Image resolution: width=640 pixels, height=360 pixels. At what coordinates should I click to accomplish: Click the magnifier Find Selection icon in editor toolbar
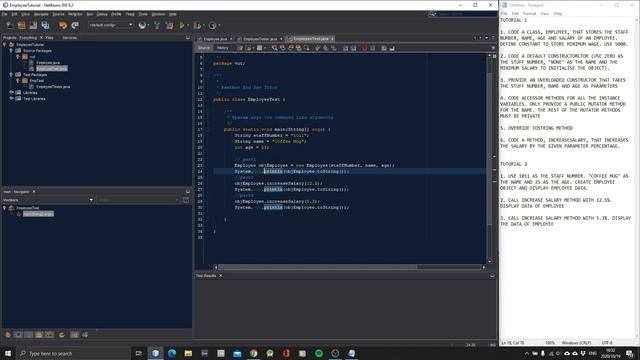point(274,48)
